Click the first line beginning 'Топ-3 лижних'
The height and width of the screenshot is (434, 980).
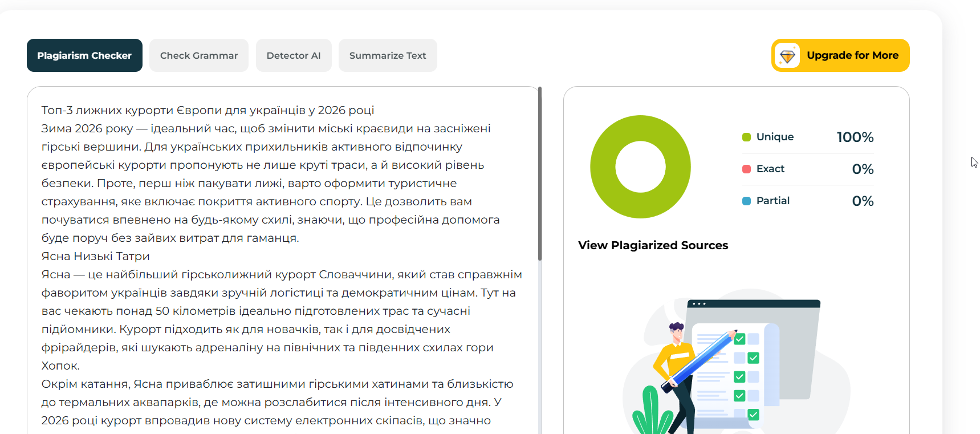pos(208,110)
